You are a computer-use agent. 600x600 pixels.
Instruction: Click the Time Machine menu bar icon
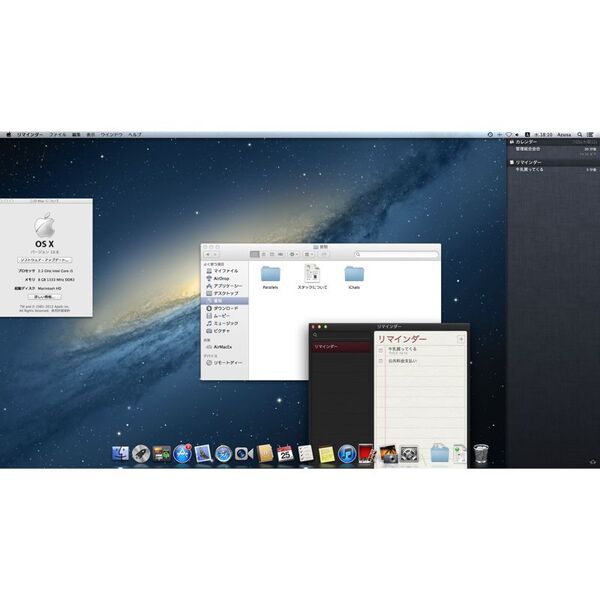490,135
